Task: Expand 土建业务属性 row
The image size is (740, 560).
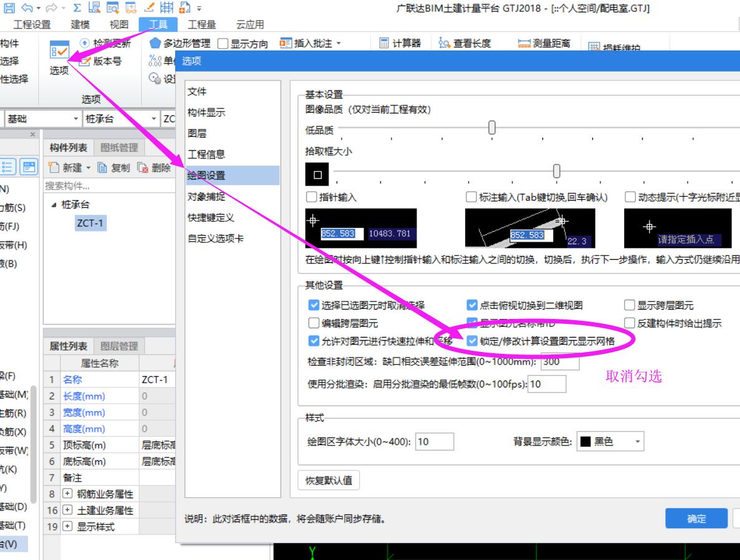Action: click(x=67, y=510)
